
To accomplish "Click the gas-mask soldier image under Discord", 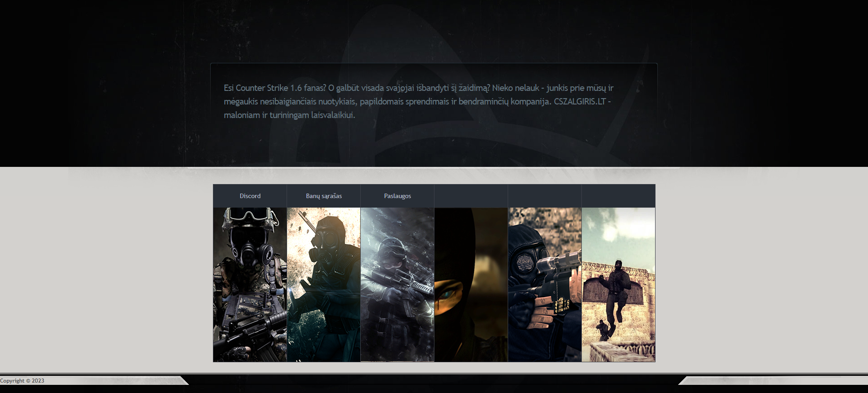I will [x=250, y=284].
